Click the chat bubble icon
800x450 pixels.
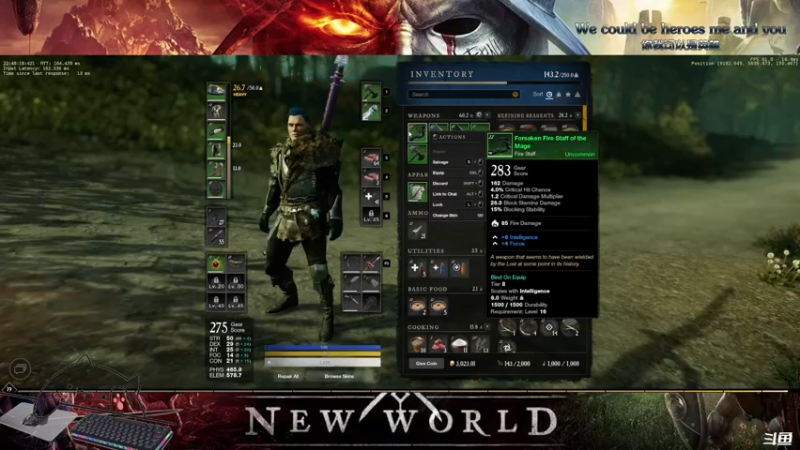[20, 368]
